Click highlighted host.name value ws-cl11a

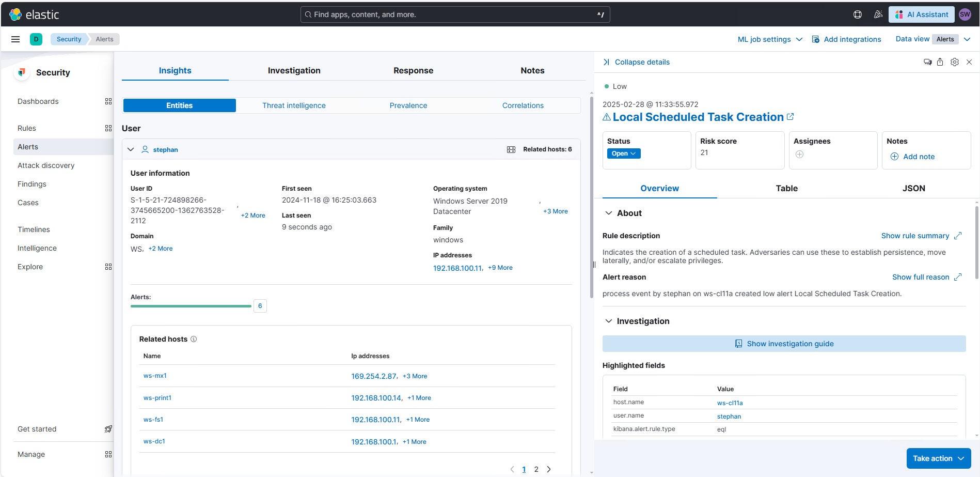[730, 403]
